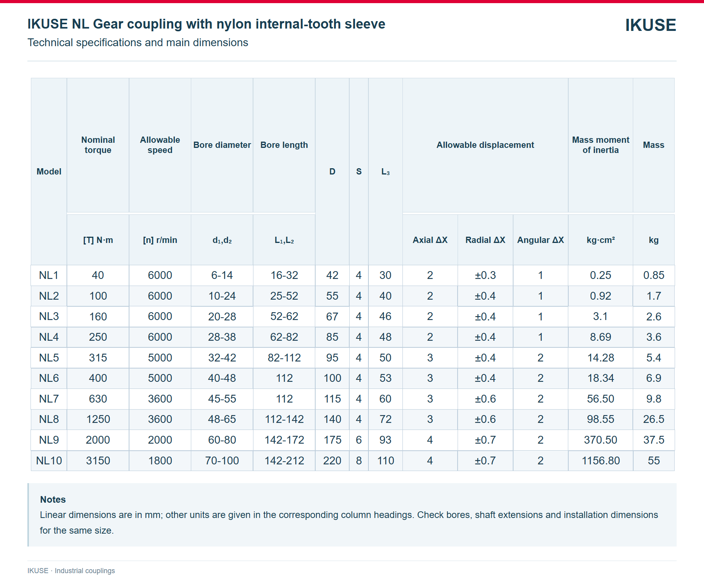704x588 pixels.
Task: Click the 'kg·cm²' unit subheader
Action: click(x=600, y=240)
